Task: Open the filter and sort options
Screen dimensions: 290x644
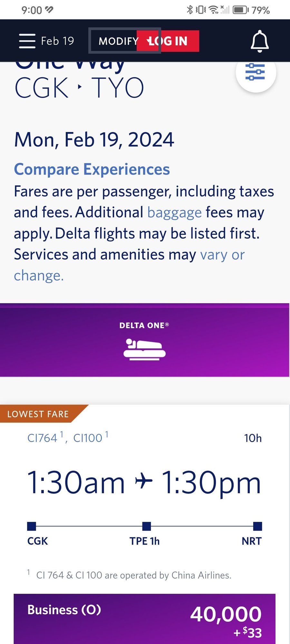Action: coord(256,72)
